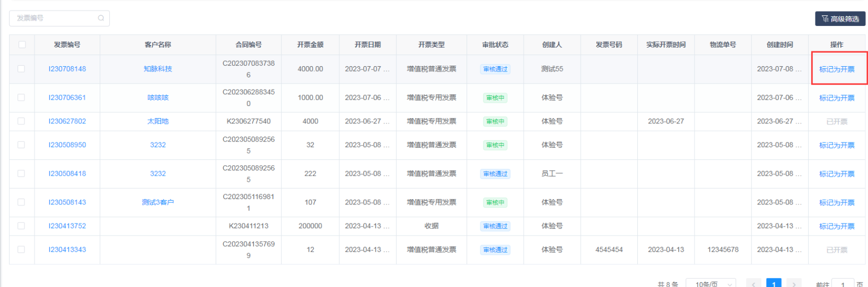This screenshot has height=287, width=868.
Task: Click contract number K230411213 cell
Action: 249,226
